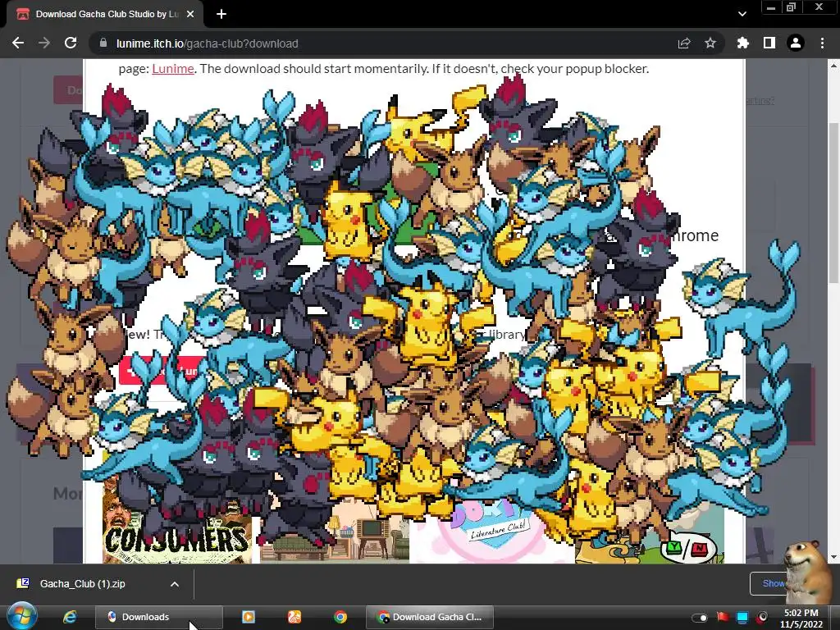Open the clock showing 5:02 PM
Viewport: 840px width, 630px height.
801,619
